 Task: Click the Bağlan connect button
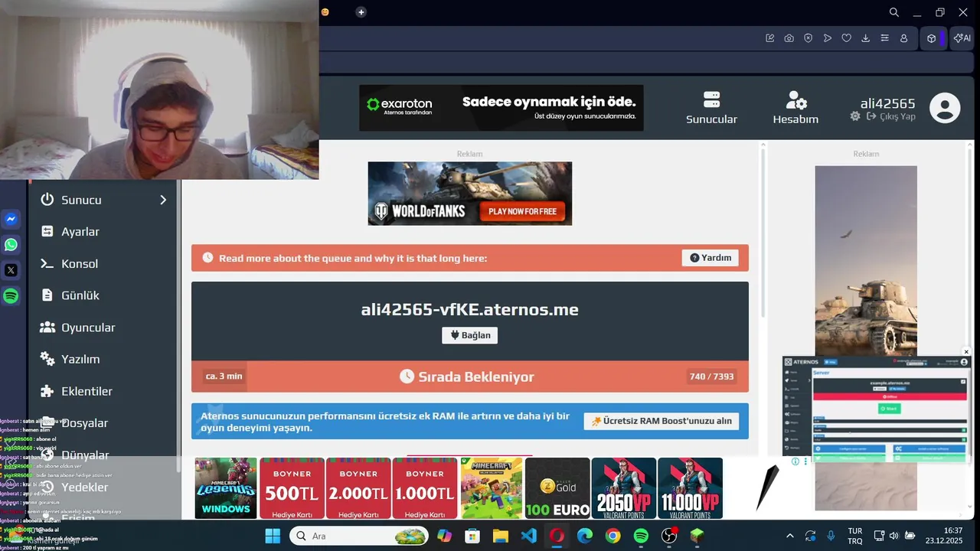[470, 335]
